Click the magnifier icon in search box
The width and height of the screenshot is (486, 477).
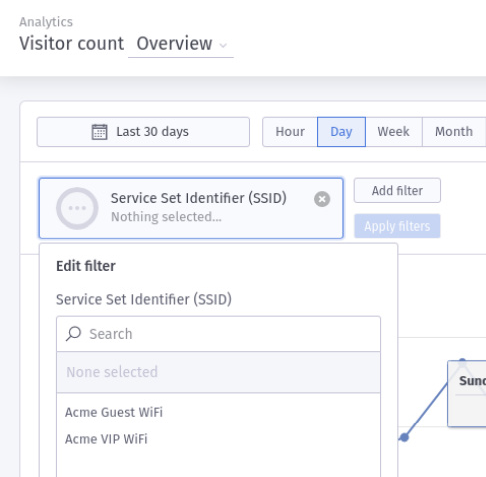pos(74,333)
